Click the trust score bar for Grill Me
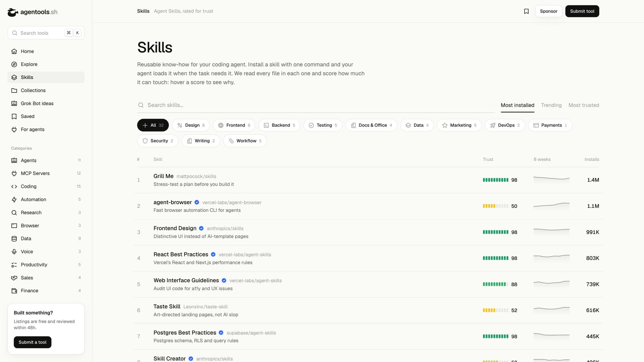Screen dimensions: 644x362 point(495,180)
